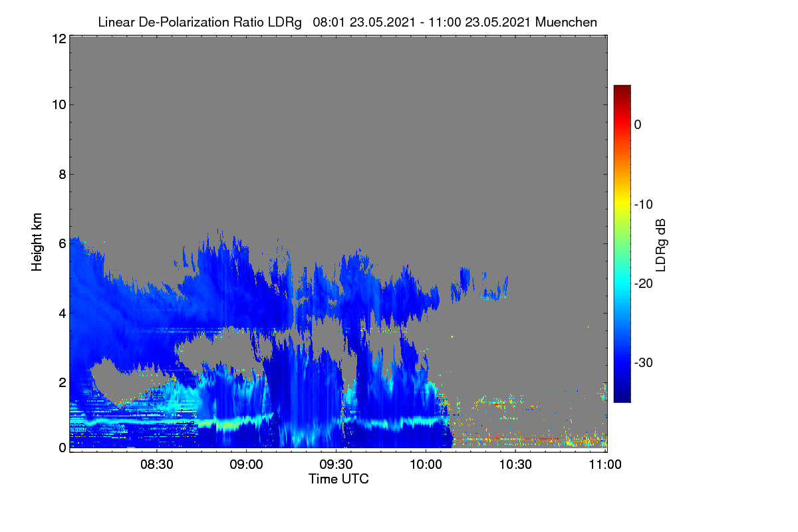The image size is (798, 532).
Task: Click the 09:30 time axis label
Action: [x=336, y=465]
